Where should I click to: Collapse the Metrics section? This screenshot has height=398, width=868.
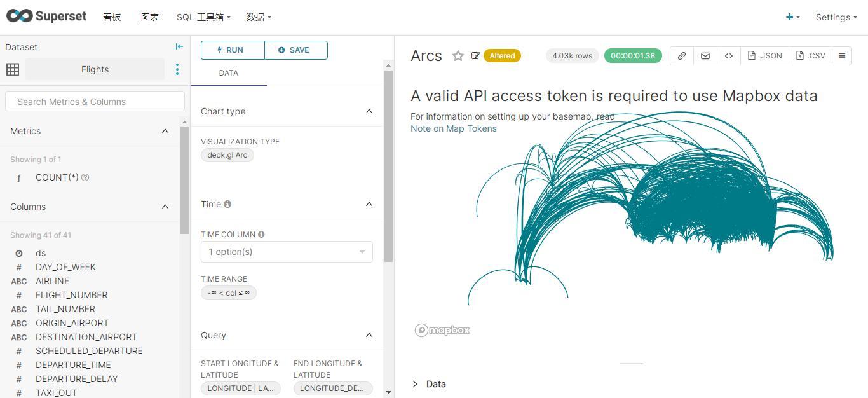pos(165,131)
